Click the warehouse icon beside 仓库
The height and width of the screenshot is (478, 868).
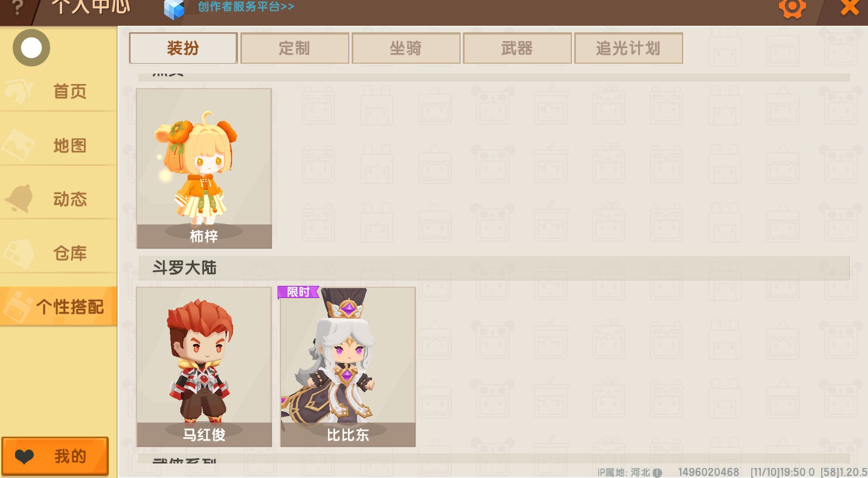coord(19,253)
